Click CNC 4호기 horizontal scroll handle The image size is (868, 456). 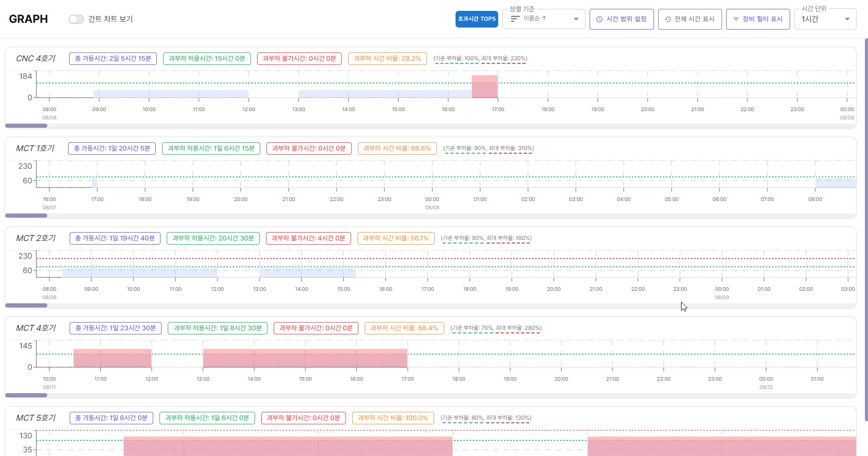(x=26, y=126)
